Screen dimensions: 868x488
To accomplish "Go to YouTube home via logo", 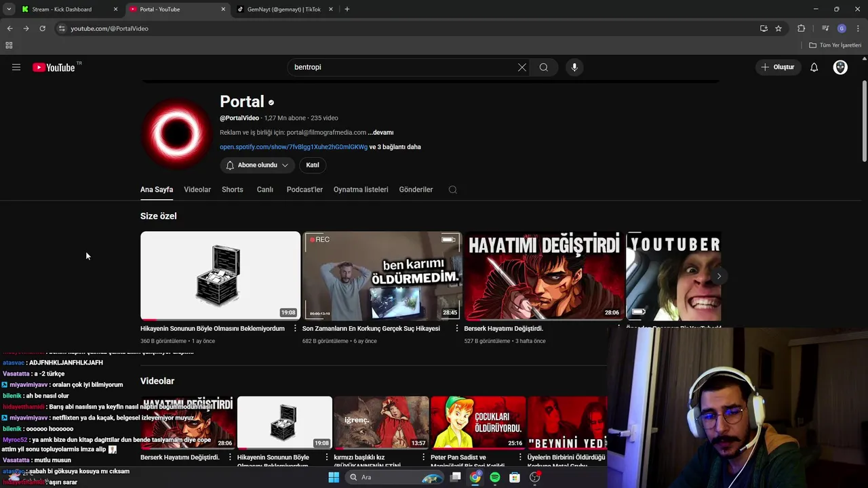I will 54,67.
